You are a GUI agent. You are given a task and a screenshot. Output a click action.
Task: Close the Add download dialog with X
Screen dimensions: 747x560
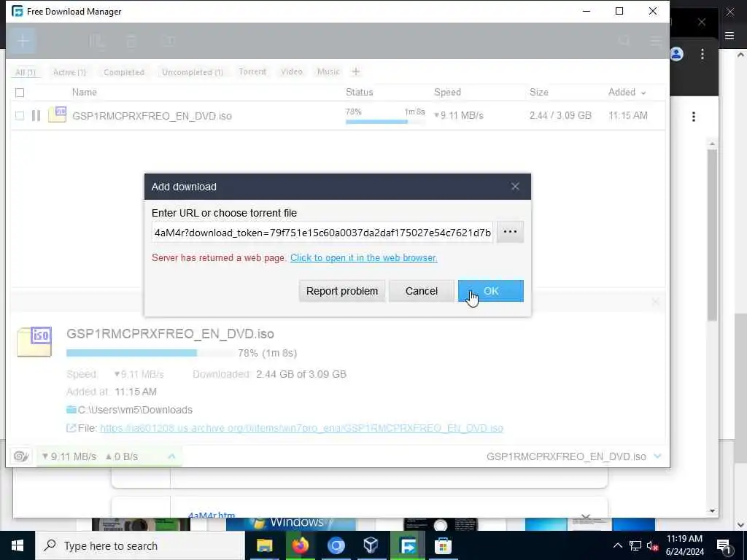click(515, 187)
